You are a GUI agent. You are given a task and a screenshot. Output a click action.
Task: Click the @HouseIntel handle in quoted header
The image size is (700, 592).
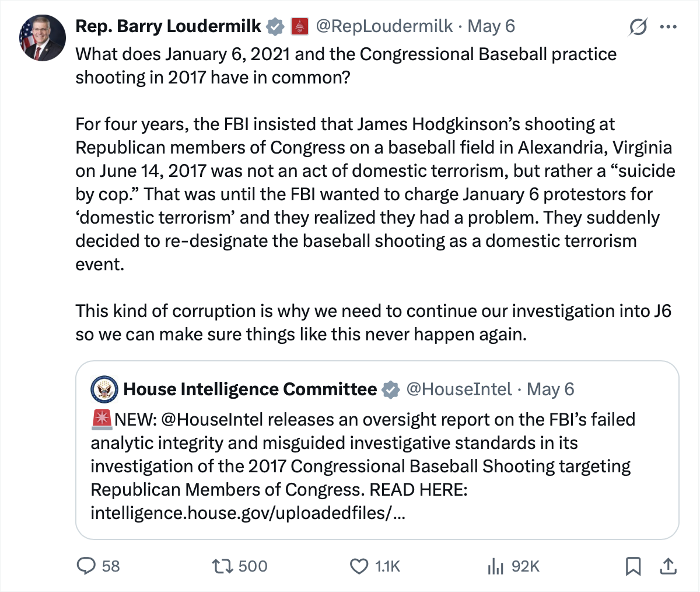pyautogui.click(x=459, y=389)
